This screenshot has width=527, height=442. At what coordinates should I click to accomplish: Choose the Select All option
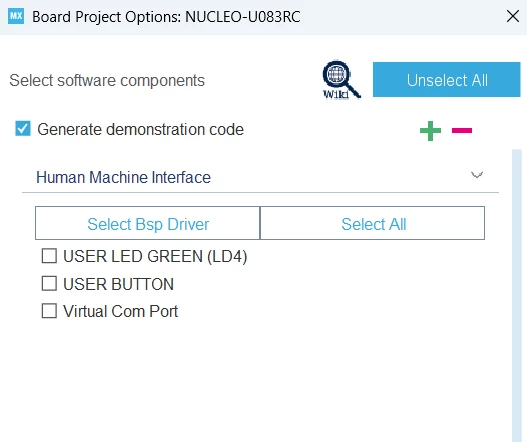coord(372,223)
